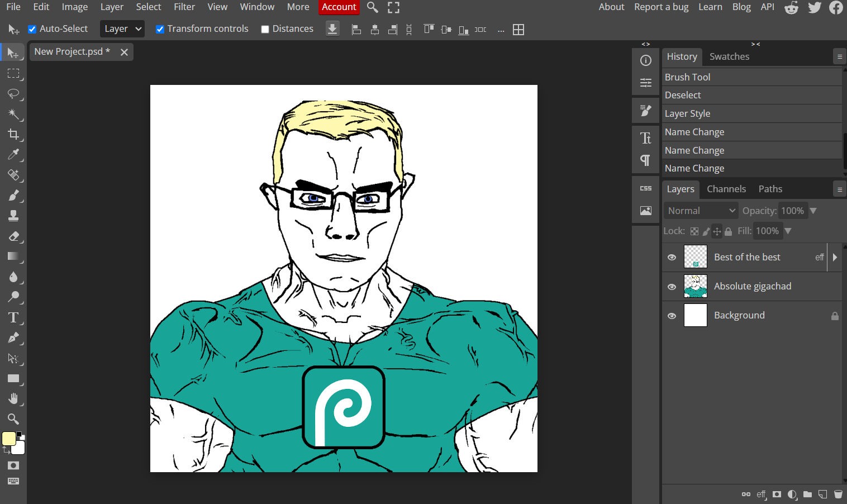This screenshot has width=847, height=504.
Task: Click the foreground color swatch
Action: point(9,439)
